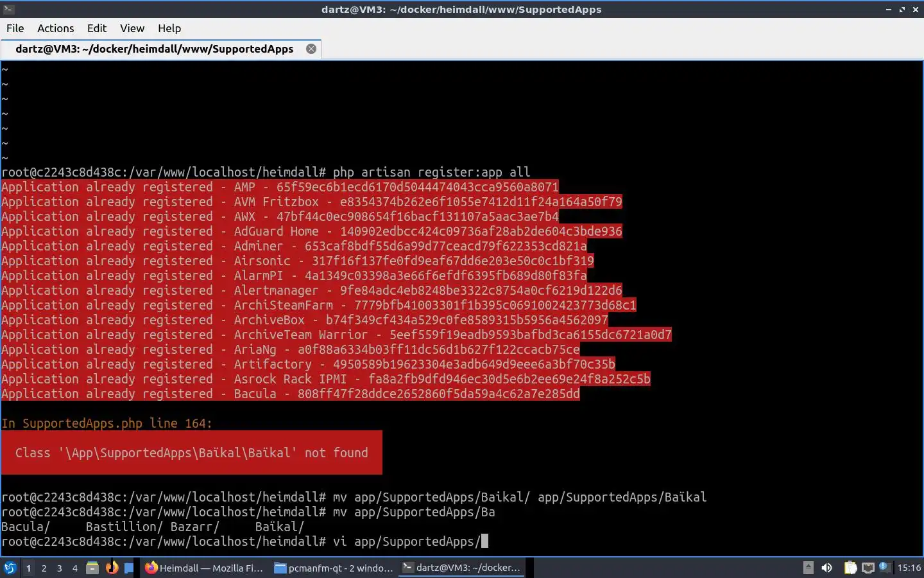The height and width of the screenshot is (578, 924).
Task: Open the Actions menu
Action: (x=55, y=28)
